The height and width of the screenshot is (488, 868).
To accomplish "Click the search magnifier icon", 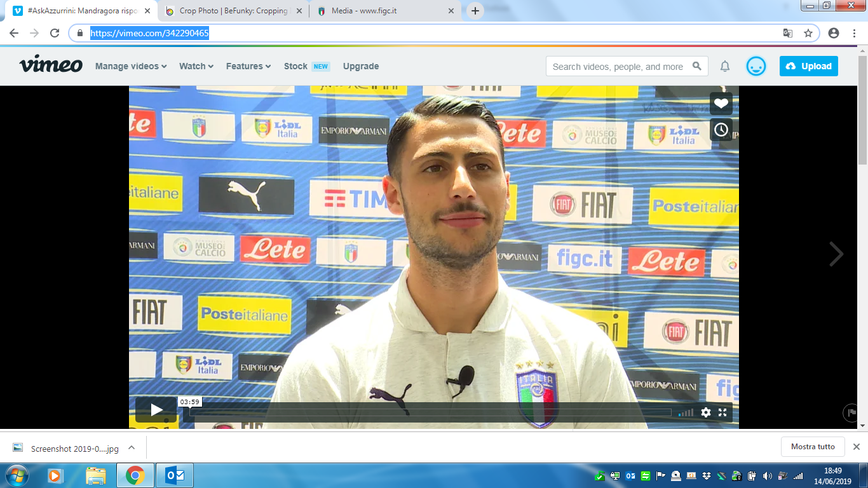I will [697, 66].
